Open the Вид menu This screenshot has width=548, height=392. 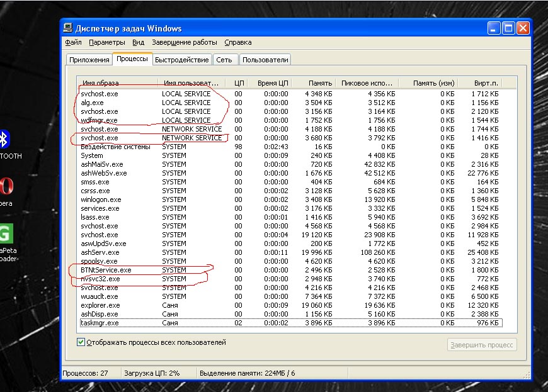pos(139,42)
